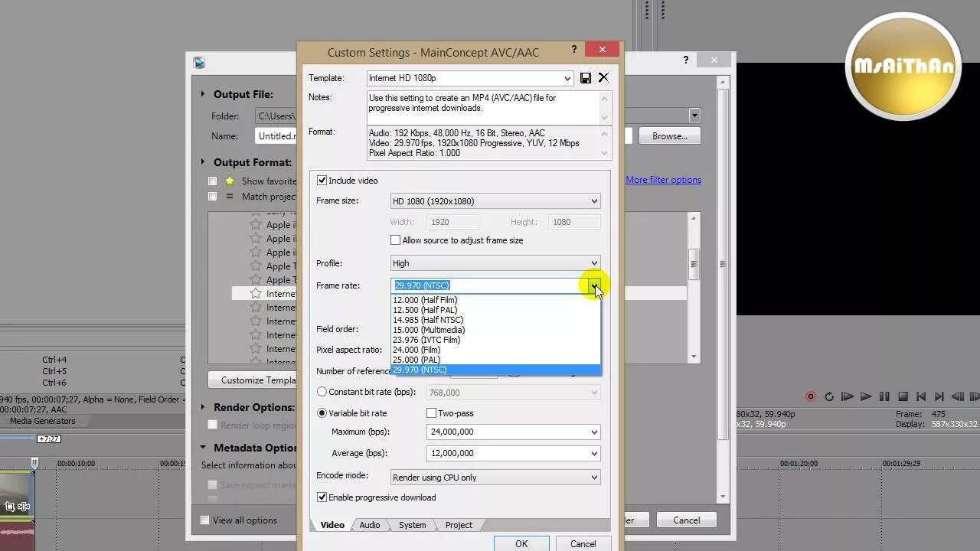Image resolution: width=980 pixels, height=551 pixels.
Task: Click the Browse... button
Action: [x=670, y=136]
